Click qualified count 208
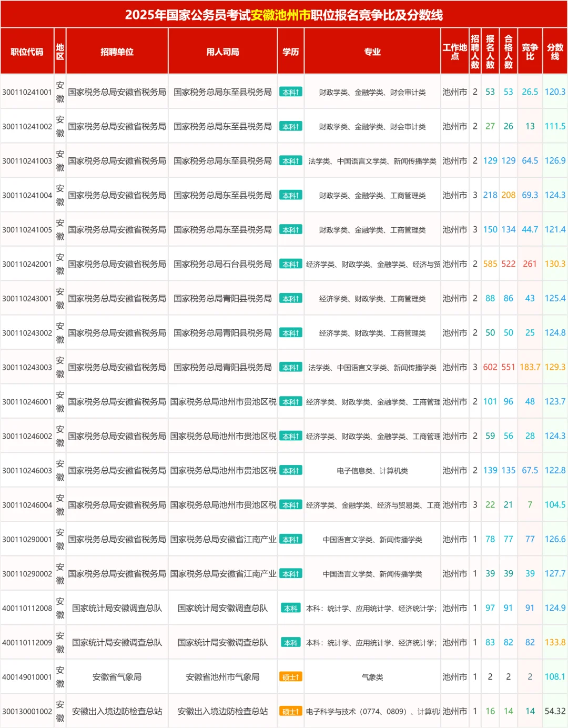568x728 pixels. (x=508, y=195)
